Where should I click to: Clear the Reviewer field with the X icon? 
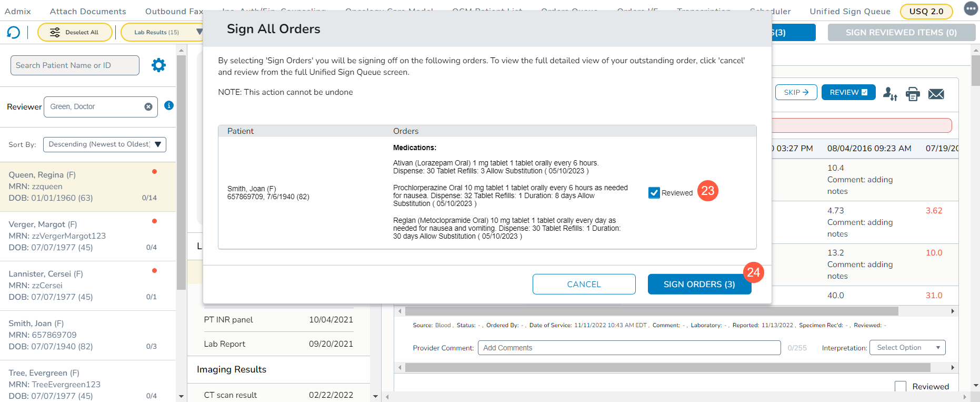pyautogui.click(x=148, y=107)
